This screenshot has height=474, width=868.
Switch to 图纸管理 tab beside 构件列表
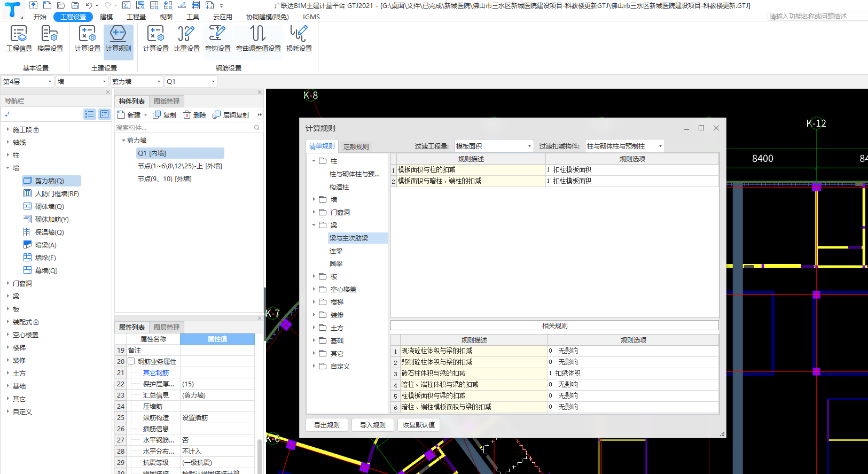coord(167,101)
